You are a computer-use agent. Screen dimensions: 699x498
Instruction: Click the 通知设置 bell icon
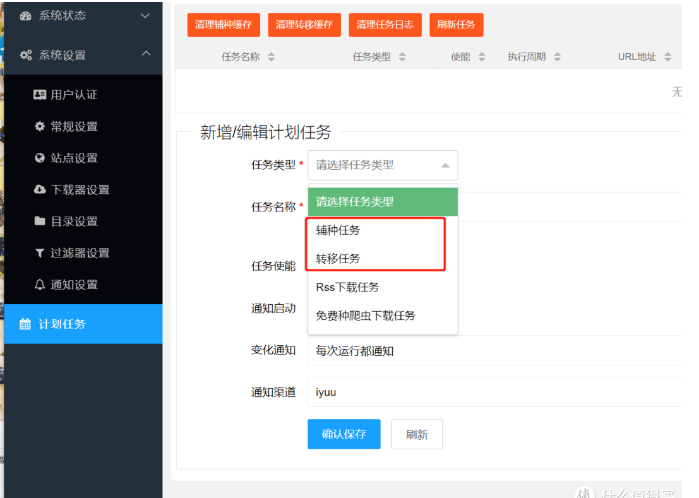(x=40, y=284)
